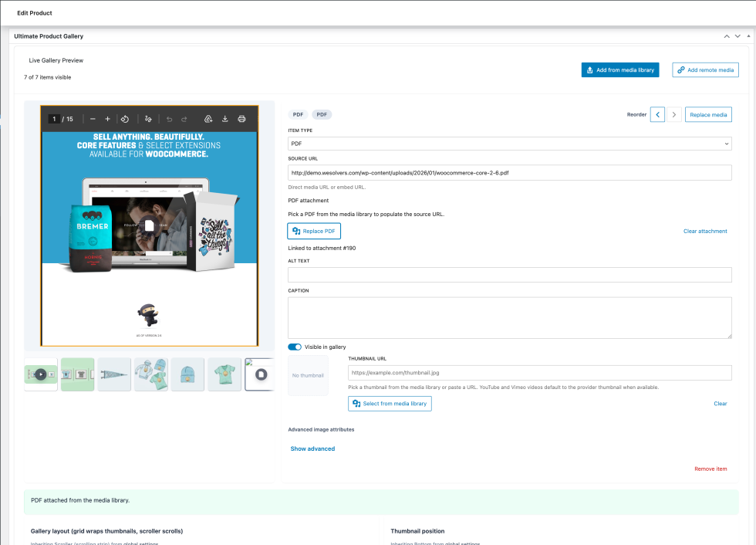Screen dimensions: 756x545
Task: Click the Thumbnail position heading
Action: click(x=417, y=531)
